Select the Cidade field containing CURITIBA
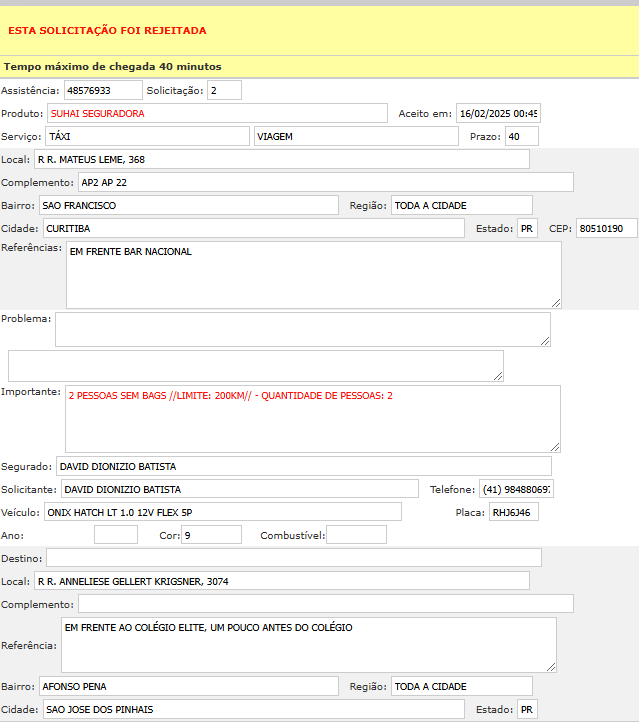The width and height of the screenshot is (639, 728). click(x=253, y=228)
